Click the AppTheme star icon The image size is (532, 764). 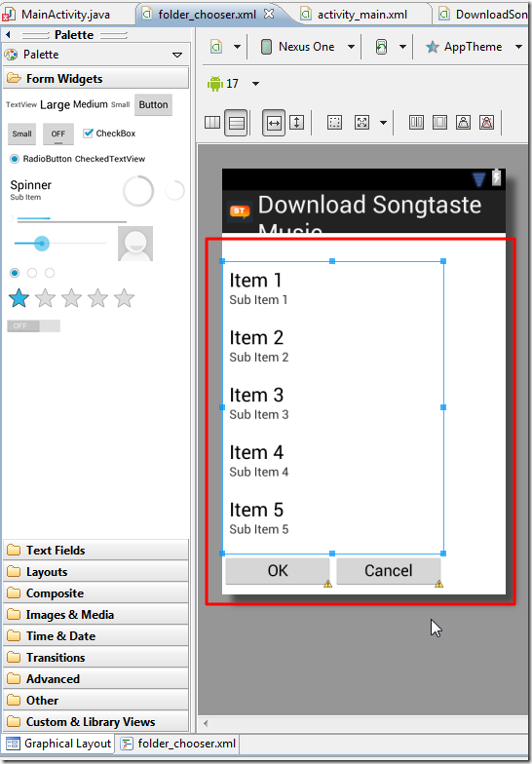[433, 47]
